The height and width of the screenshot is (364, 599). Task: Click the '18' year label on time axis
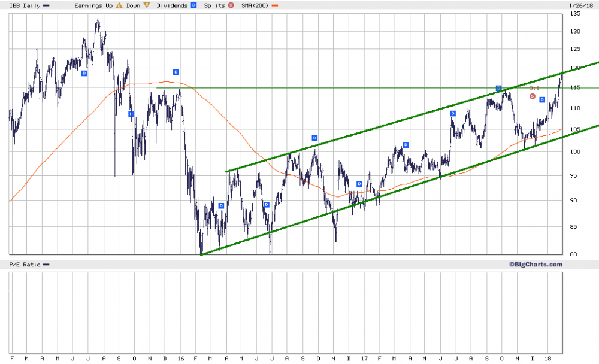[548, 358]
